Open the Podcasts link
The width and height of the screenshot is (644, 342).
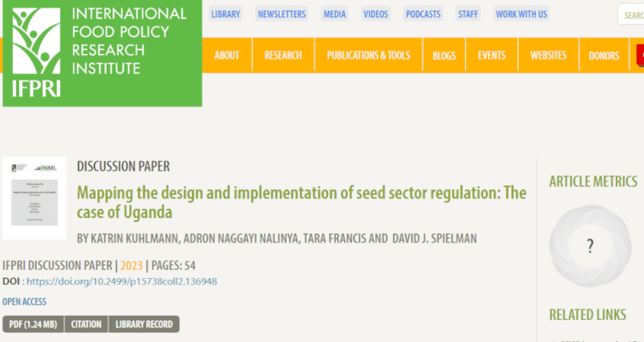pos(423,14)
